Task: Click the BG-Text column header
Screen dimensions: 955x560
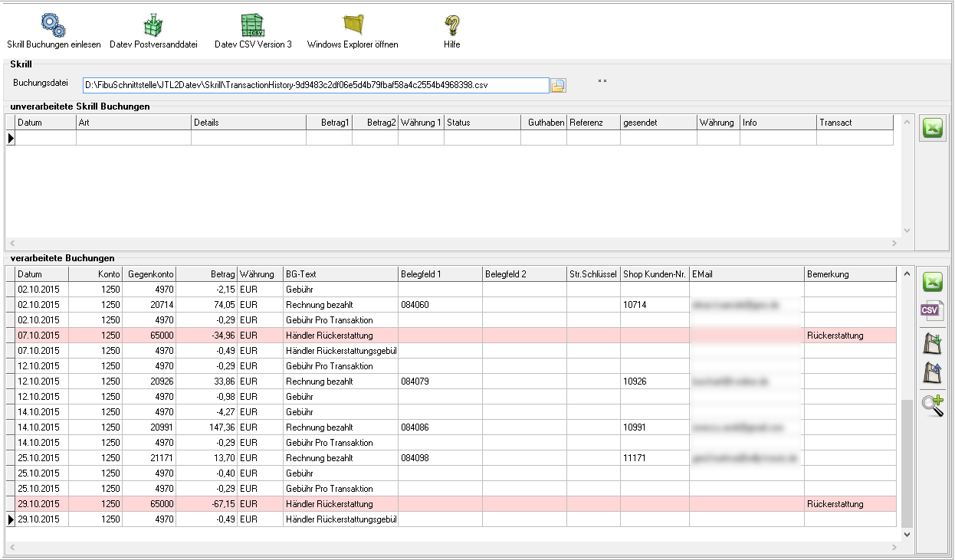Action: [x=340, y=274]
